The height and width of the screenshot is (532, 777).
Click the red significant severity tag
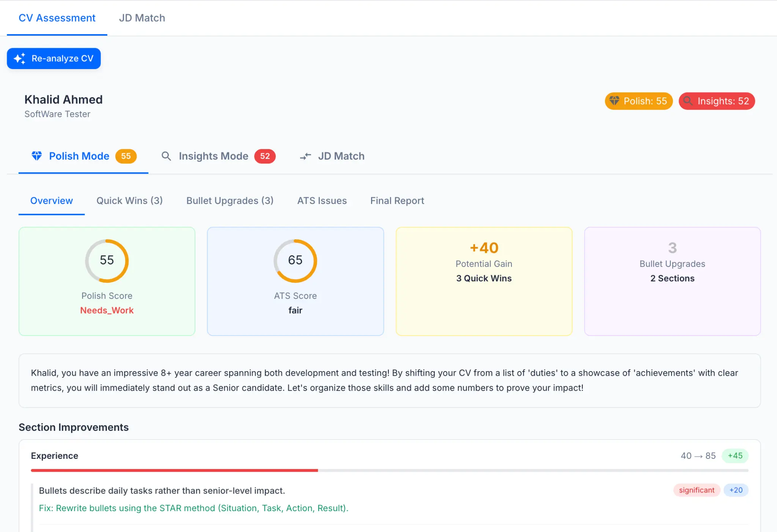[696, 490]
